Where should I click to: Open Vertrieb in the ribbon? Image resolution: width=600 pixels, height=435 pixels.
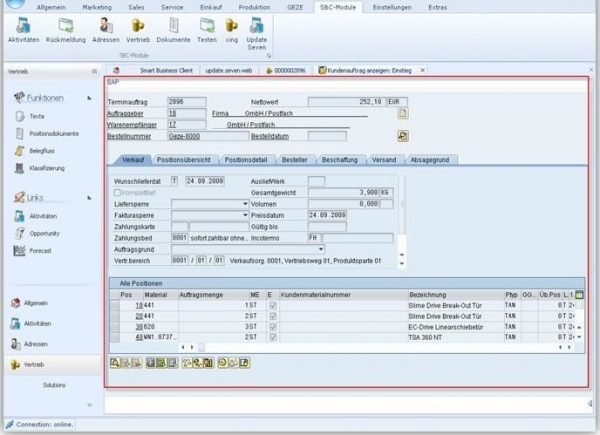(138, 30)
